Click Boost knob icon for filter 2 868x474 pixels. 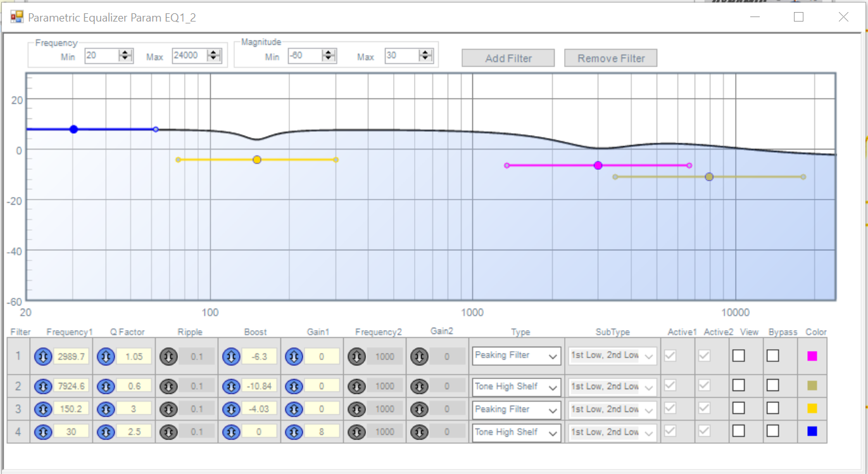tap(231, 386)
